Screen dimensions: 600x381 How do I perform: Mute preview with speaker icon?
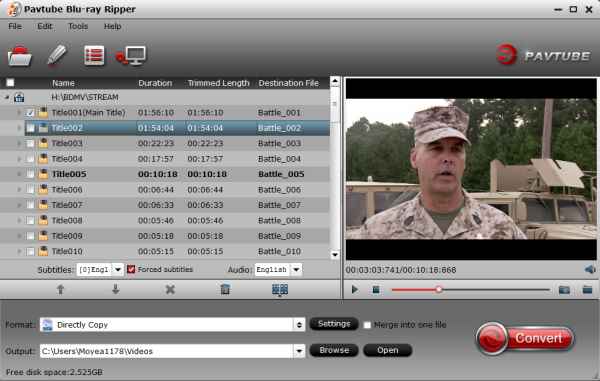(x=590, y=270)
